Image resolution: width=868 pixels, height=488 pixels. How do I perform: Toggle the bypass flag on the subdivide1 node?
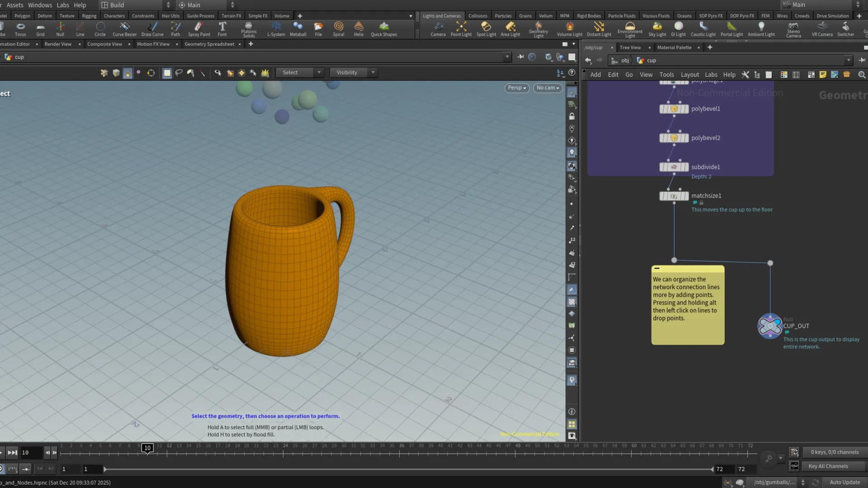point(662,167)
